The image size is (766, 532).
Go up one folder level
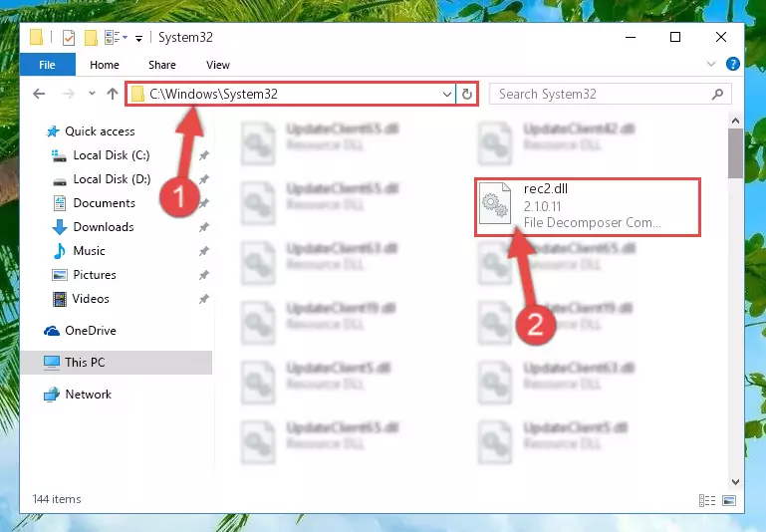pyautogui.click(x=113, y=94)
